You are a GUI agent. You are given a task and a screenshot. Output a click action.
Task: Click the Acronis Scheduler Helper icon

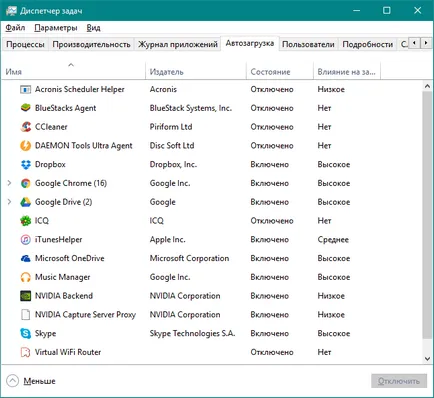(x=25, y=89)
